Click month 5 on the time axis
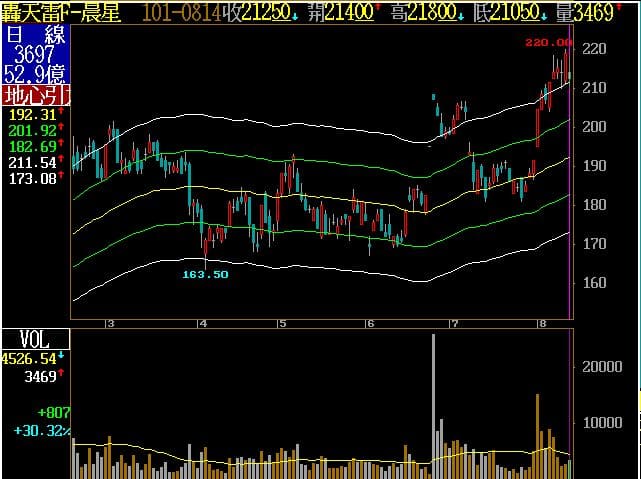The height and width of the screenshot is (479, 641). tap(283, 323)
